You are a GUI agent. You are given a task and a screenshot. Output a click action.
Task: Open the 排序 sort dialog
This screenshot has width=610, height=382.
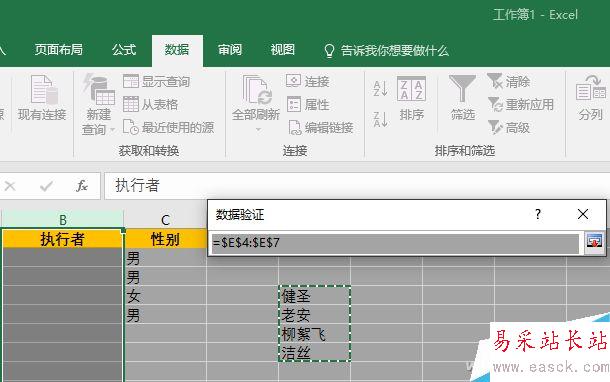(x=412, y=98)
